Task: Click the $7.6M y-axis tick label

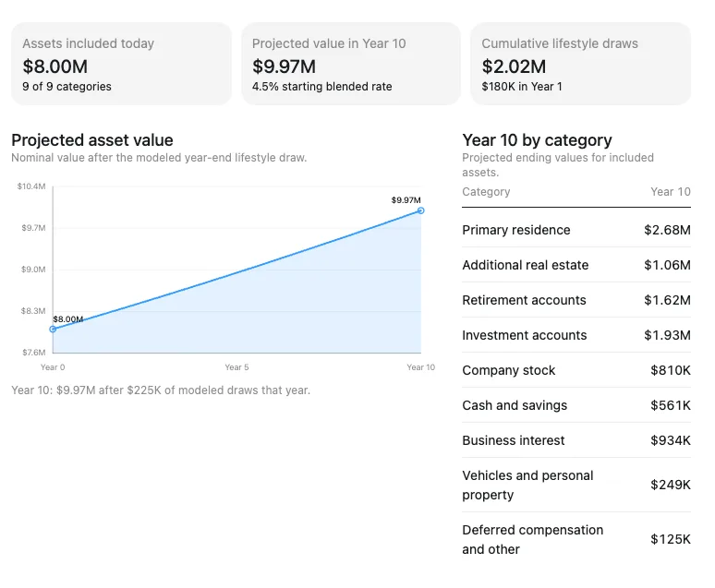Action: 34,353
